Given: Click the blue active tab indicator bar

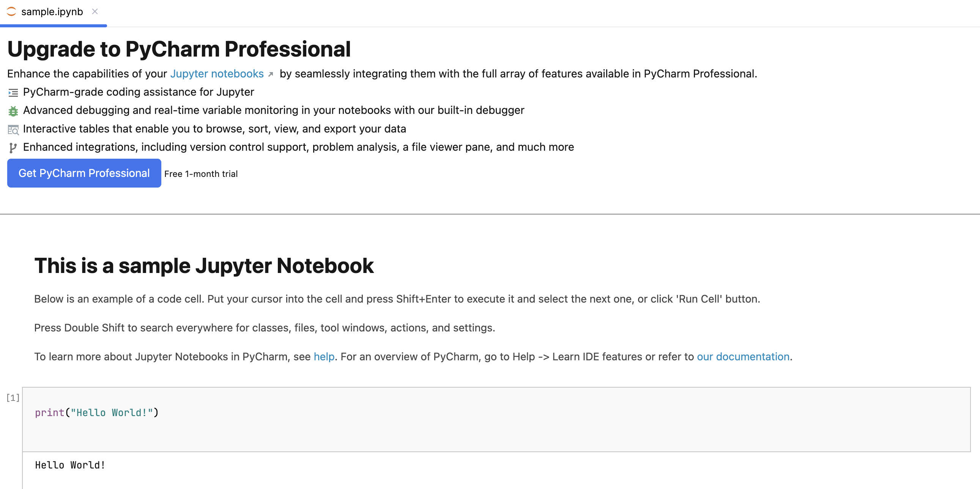Looking at the screenshot, I should 53,26.
